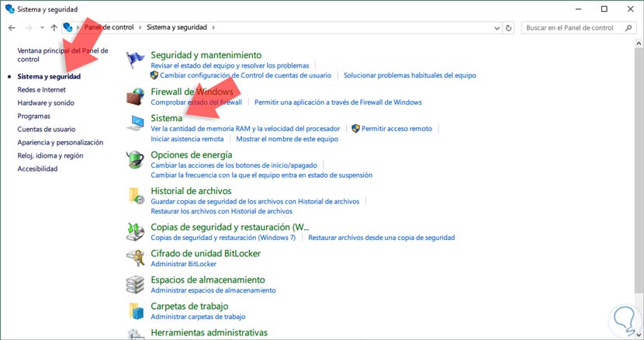The width and height of the screenshot is (644, 340).
Task: Open the Opciones de energía battery icon
Action: (135, 159)
